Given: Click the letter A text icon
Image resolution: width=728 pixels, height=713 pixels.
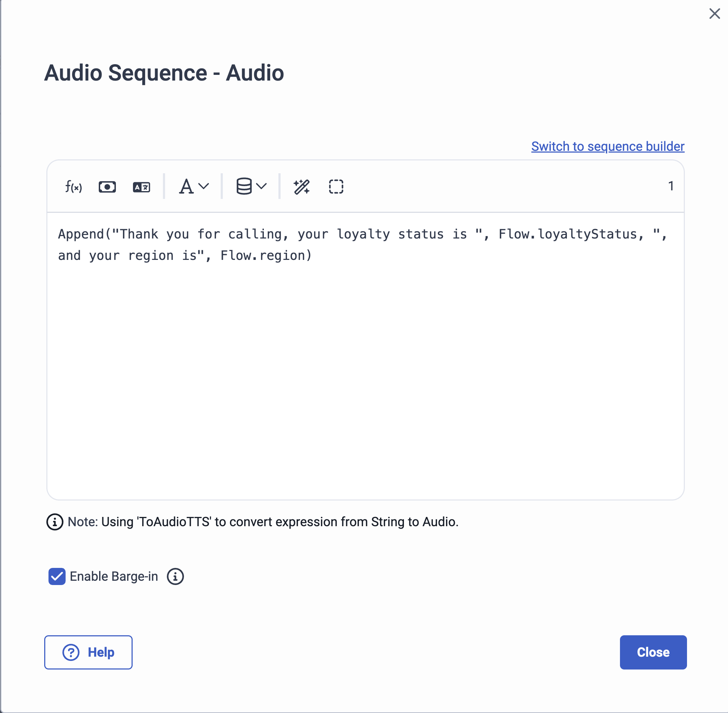Looking at the screenshot, I should pos(186,186).
